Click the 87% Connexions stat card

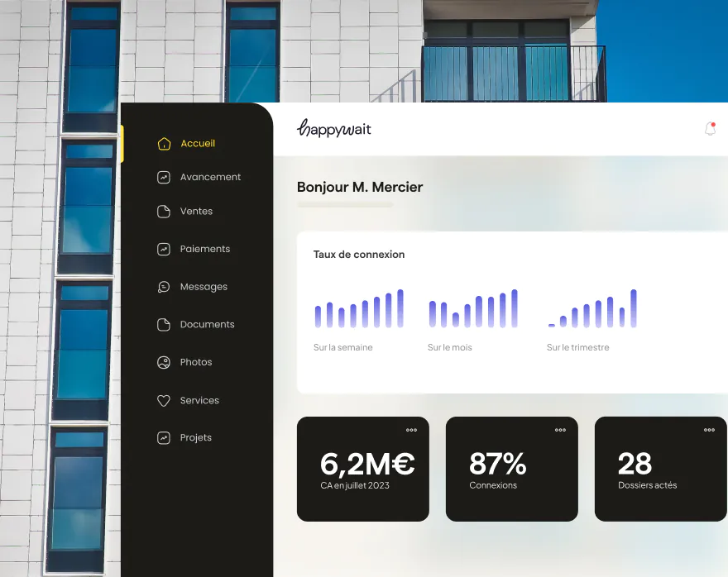tap(511, 469)
